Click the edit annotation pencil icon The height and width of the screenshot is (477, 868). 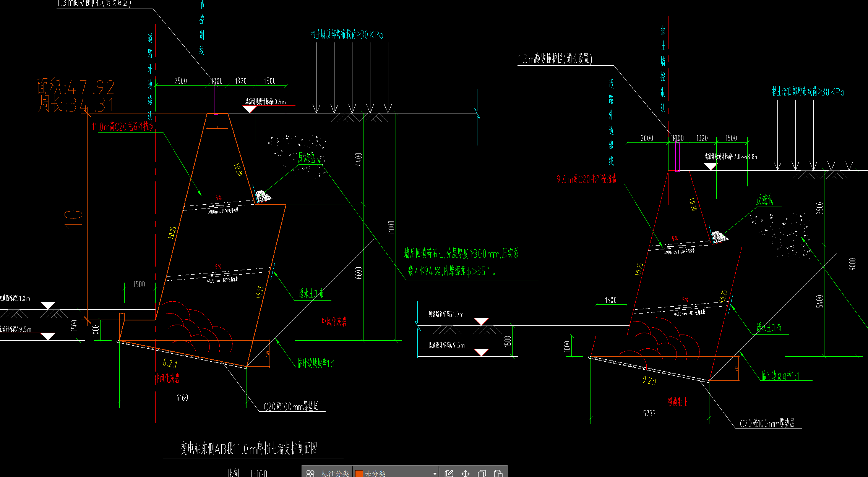point(449,473)
